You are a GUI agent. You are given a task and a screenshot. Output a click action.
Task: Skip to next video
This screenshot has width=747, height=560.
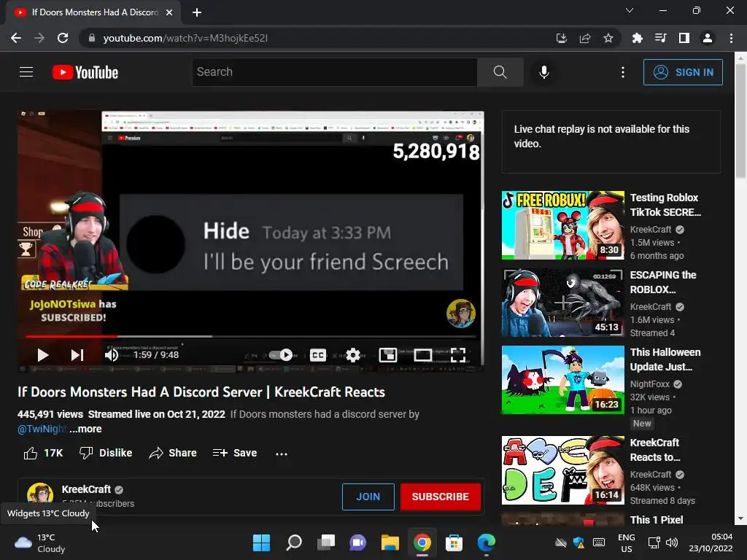click(x=77, y=355)
